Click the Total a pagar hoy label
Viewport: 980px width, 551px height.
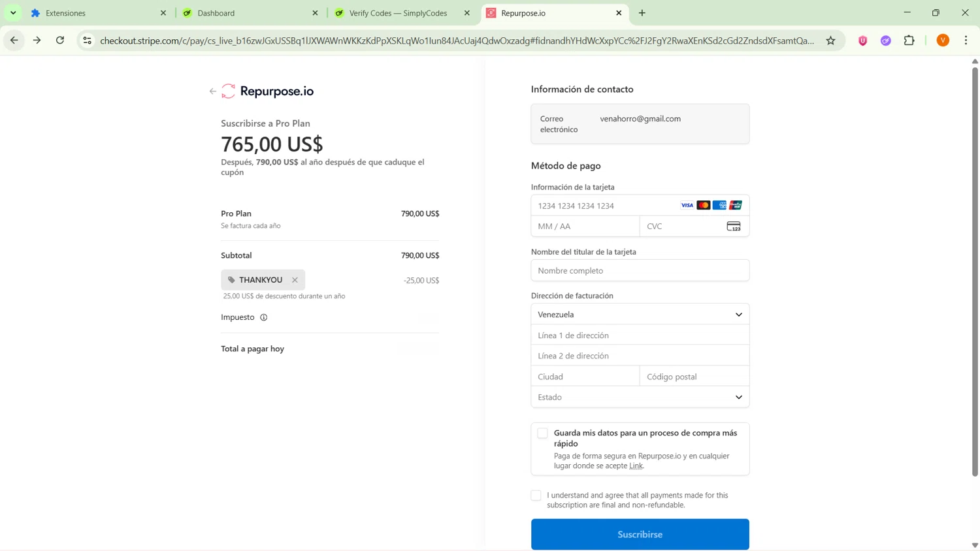coord(252,349)
